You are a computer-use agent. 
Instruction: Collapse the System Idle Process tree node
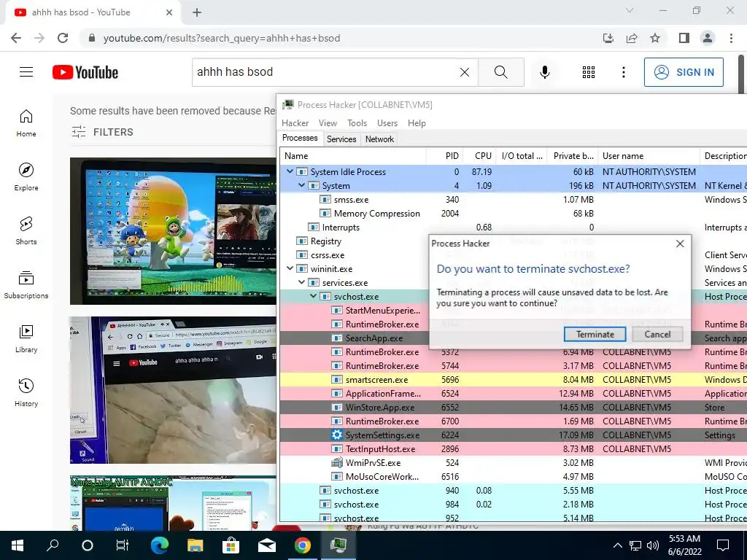pos(290,171)
